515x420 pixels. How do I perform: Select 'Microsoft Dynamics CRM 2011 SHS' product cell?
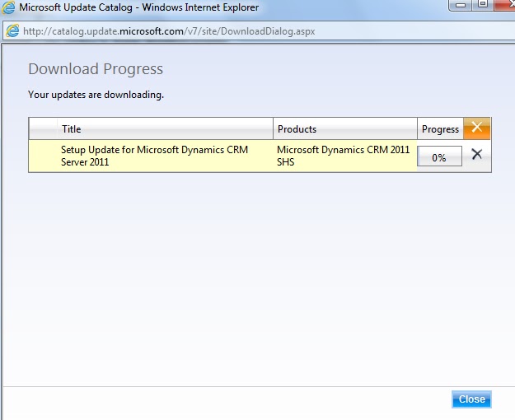(x=344, y=156)
